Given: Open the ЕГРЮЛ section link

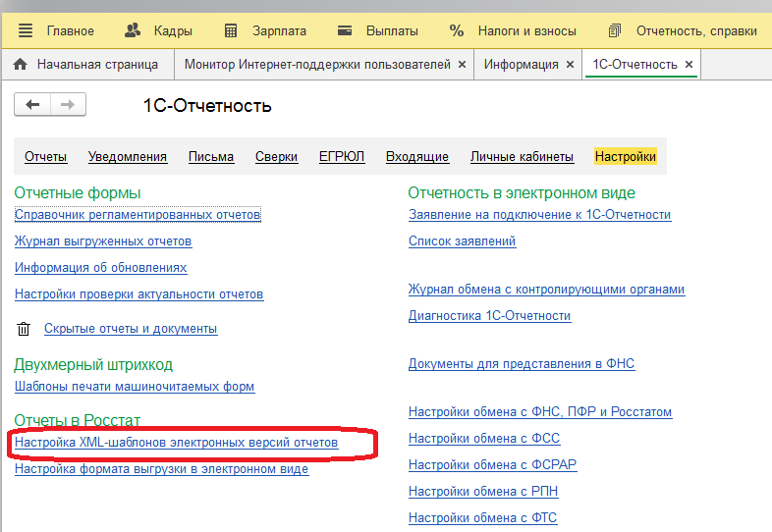Looking at the screenshot, I should [342, 156].
